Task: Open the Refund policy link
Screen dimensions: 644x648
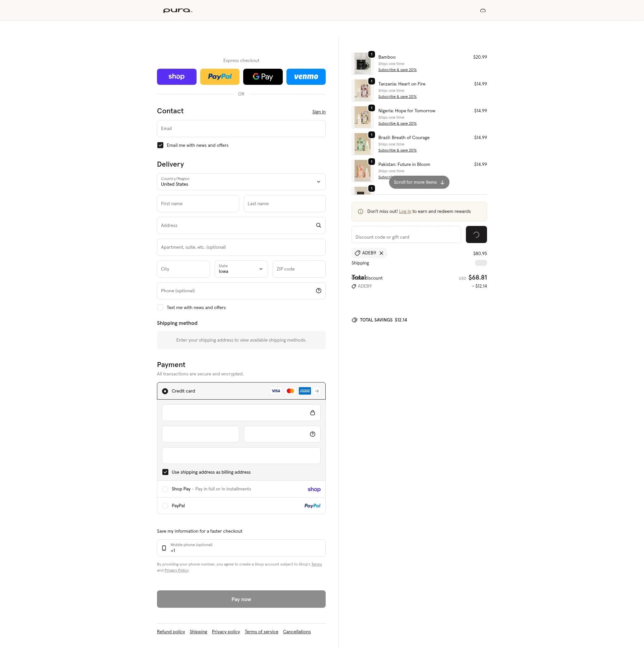Action: [x=171, y=632]
